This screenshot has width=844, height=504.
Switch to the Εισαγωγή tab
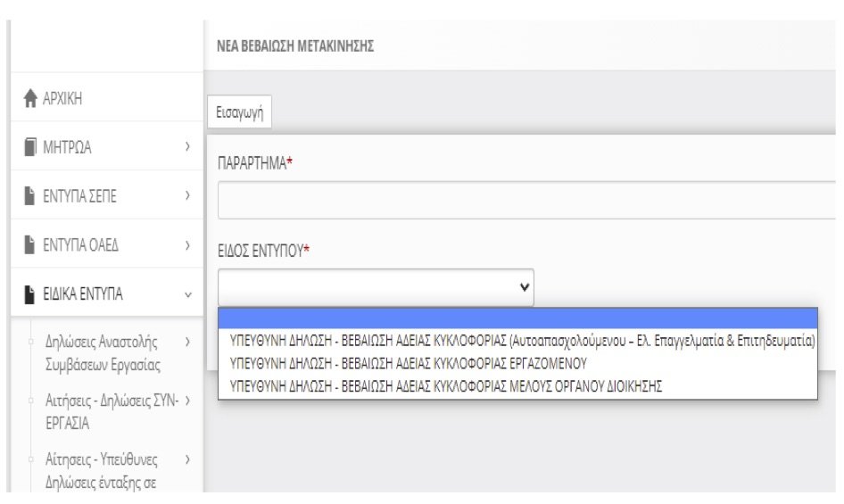point(239,114)
